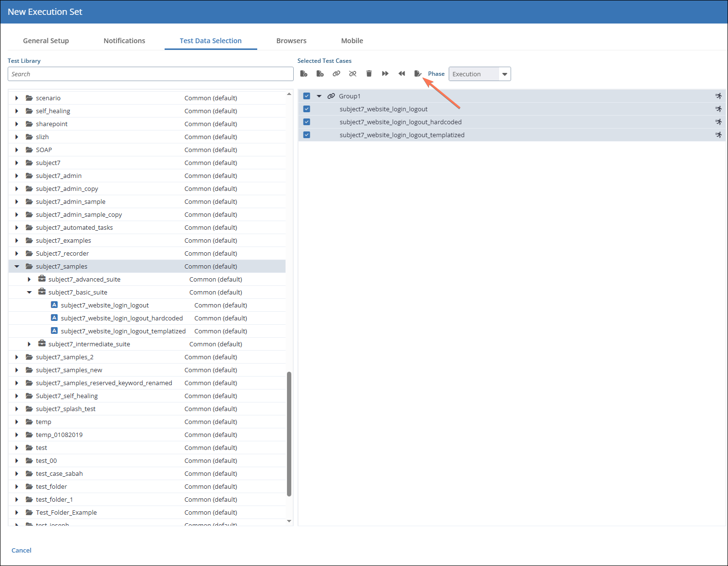This screenshot has height=566, width=728.
Task: Click the fast-forward double arrow icon
Action: click(385, 74)
